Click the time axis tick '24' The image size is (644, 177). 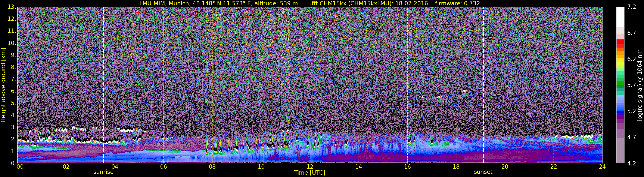click(x=602, y=167)
